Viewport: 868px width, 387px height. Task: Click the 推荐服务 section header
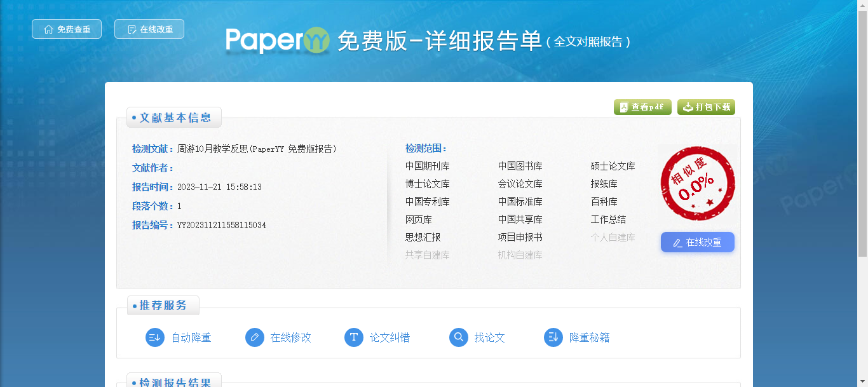coord(163,306)
